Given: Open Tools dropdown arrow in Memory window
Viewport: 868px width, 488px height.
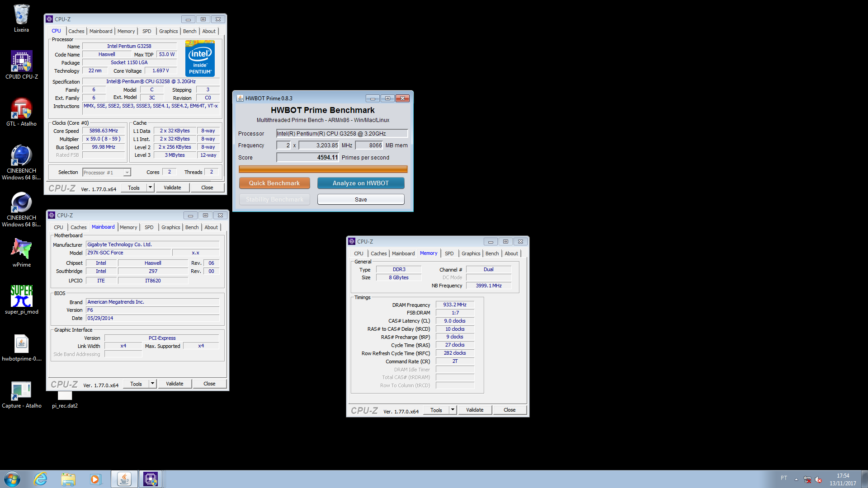Looking at the screenshot, I should click(453, 410).
